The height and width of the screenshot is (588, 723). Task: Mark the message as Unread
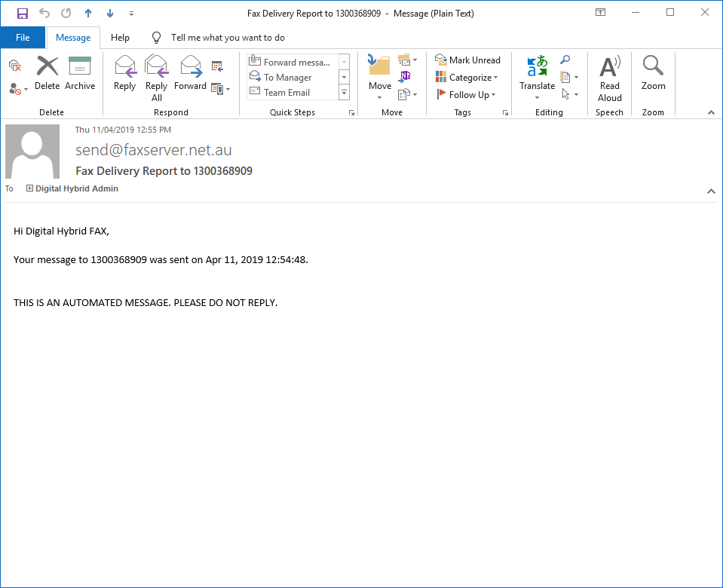coord(467,60)
